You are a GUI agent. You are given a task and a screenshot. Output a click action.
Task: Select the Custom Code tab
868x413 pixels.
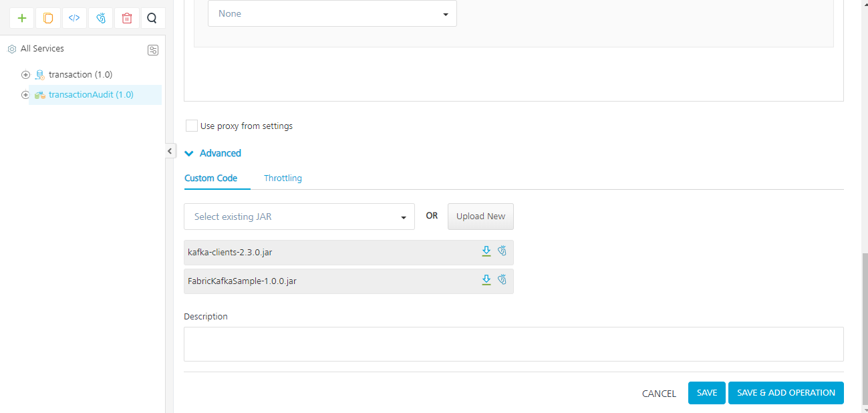point(216,178)
